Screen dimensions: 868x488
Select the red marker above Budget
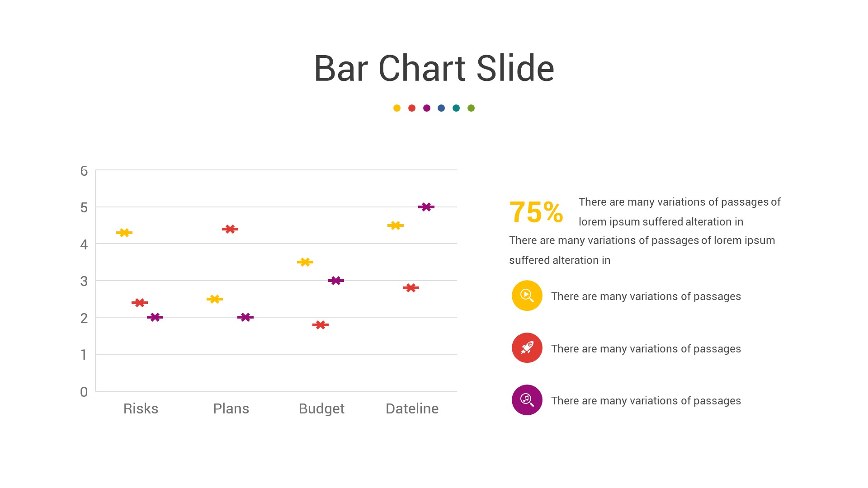coord(321,325)
